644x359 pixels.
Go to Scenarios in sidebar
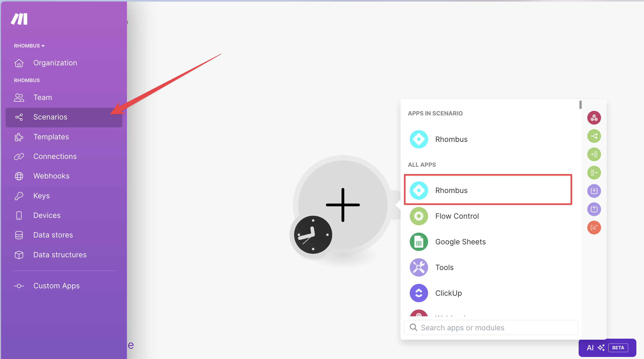coord(64,117)
